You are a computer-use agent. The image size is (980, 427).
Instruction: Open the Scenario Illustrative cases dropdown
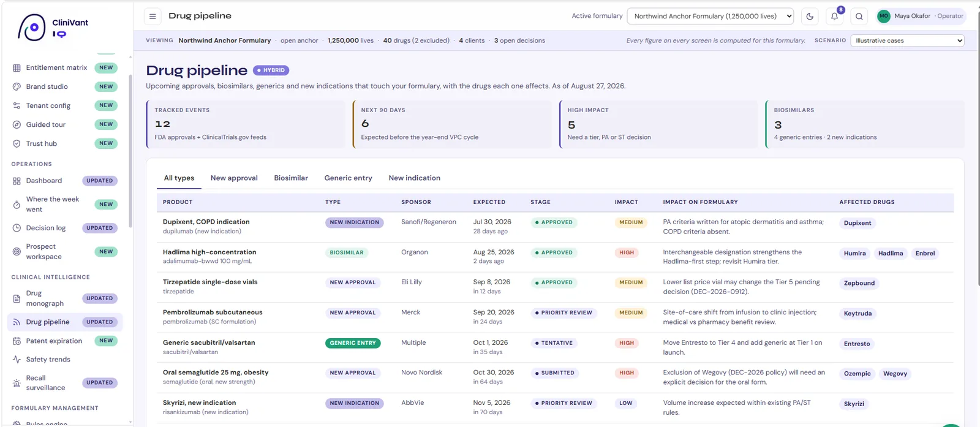coord(908,40)
